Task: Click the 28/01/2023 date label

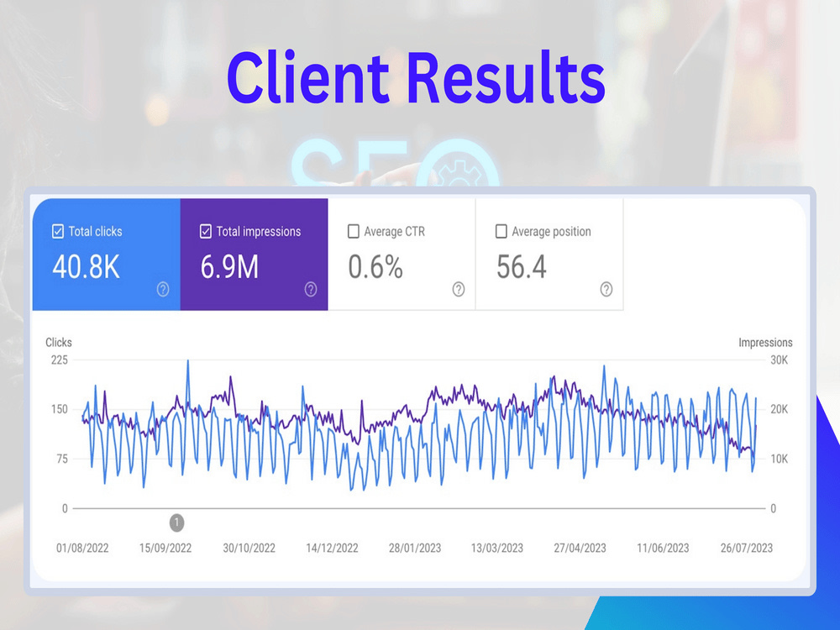Action: pos(415,548)
